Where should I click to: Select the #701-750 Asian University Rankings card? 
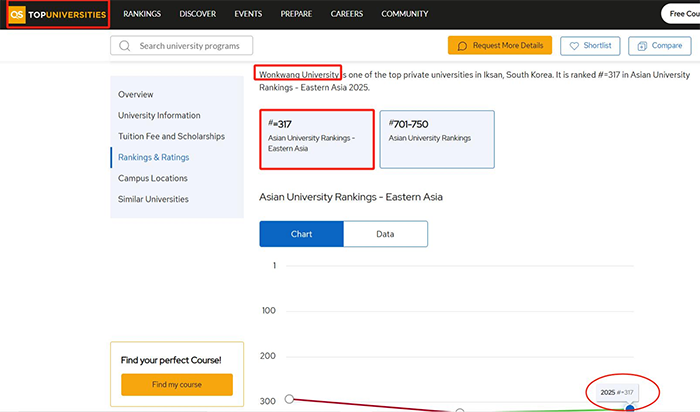click(437, 139)
